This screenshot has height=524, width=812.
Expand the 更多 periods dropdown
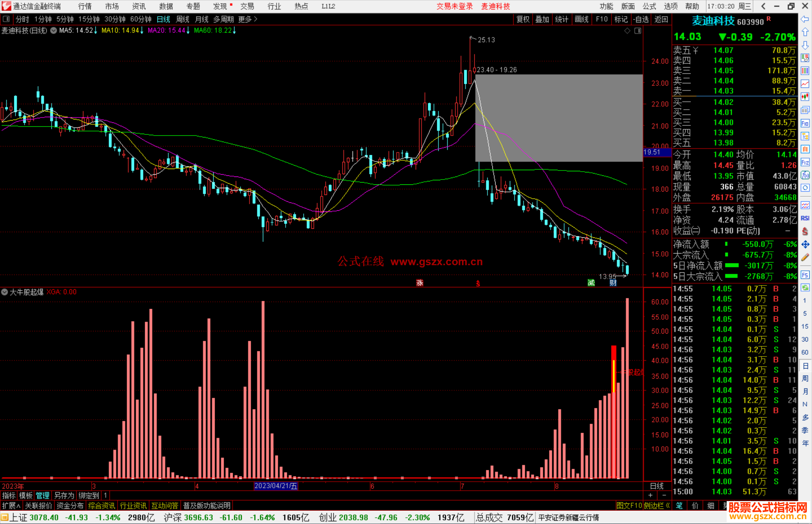[x=248, y=19]
